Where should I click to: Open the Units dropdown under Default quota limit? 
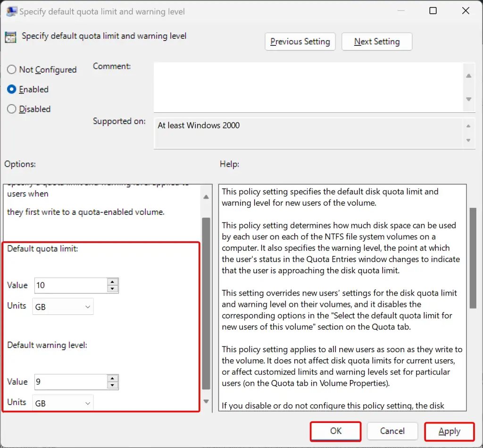click(x=62, y=306)
